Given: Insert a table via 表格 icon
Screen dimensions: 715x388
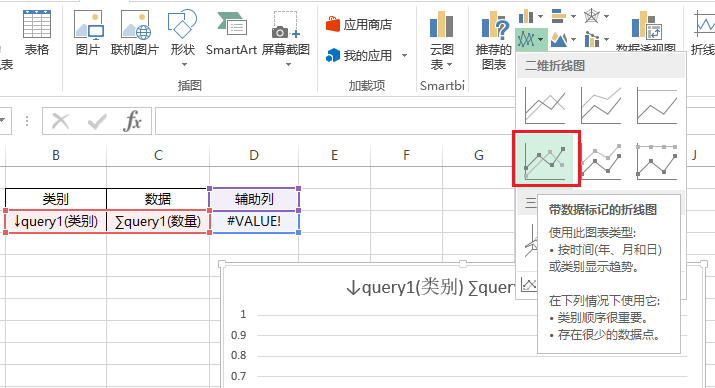Looking at the screenshot, I should 37,33.
